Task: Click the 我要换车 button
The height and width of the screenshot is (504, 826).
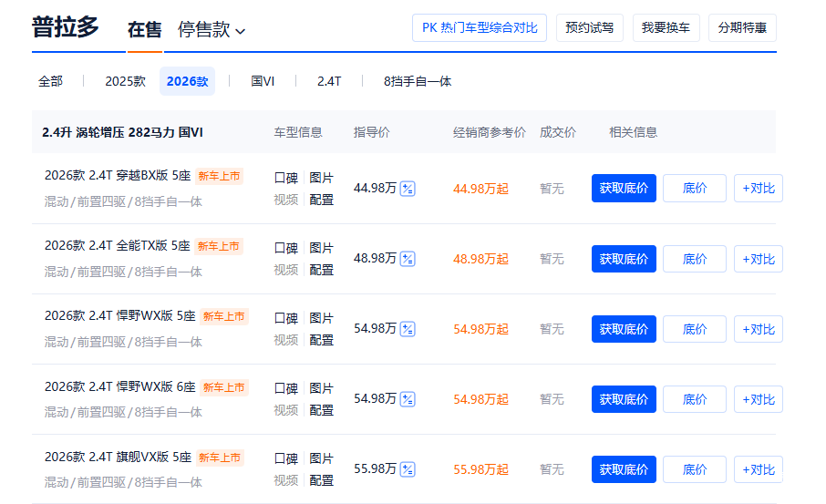Action: click(x=666, y=28)
